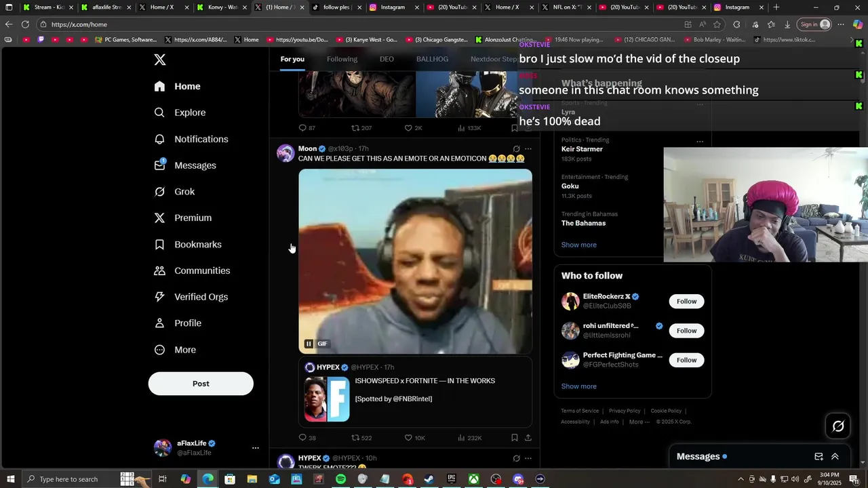Viewport: 868px width, 488px height.
Task: Follow rohi unfiltered
Action: 686,331
